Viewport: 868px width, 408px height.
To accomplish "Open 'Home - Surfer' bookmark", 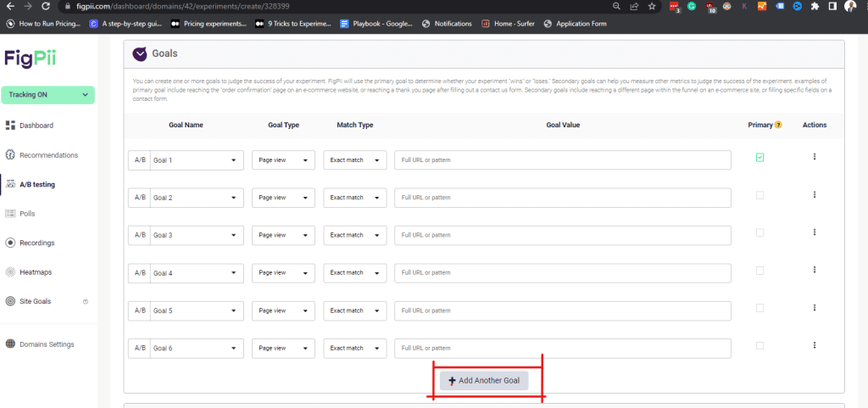I will pos(509,24).
